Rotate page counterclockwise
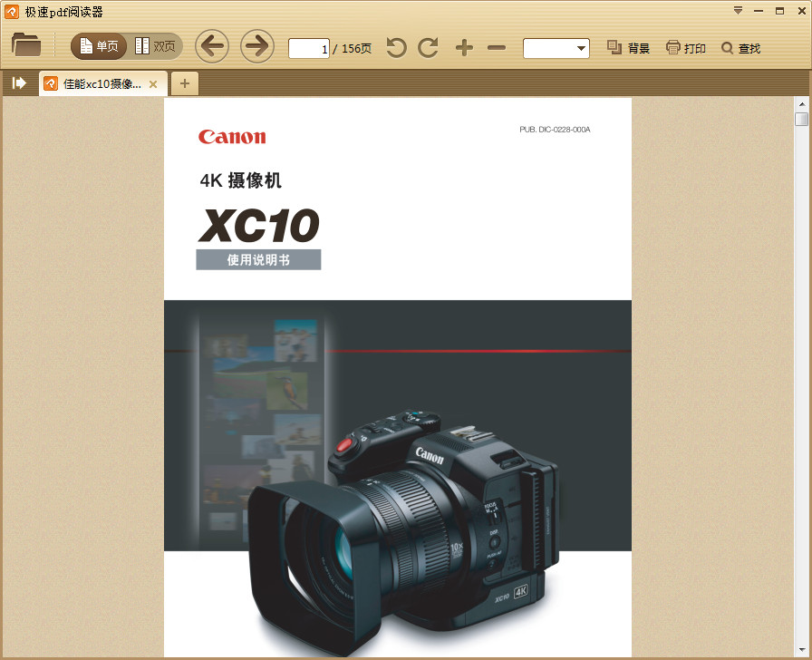The height and width of the screenshot is (660, 812). pos(397,48)
